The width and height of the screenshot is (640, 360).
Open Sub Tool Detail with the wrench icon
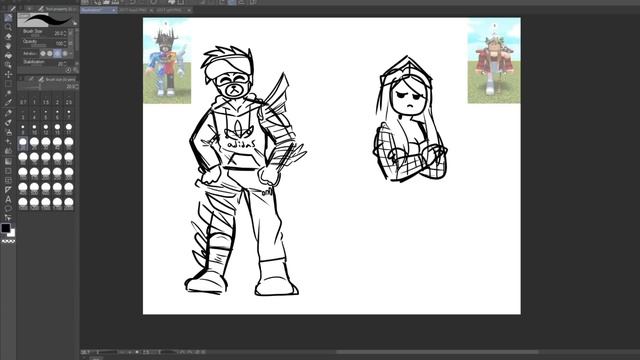tap(75, 70)
